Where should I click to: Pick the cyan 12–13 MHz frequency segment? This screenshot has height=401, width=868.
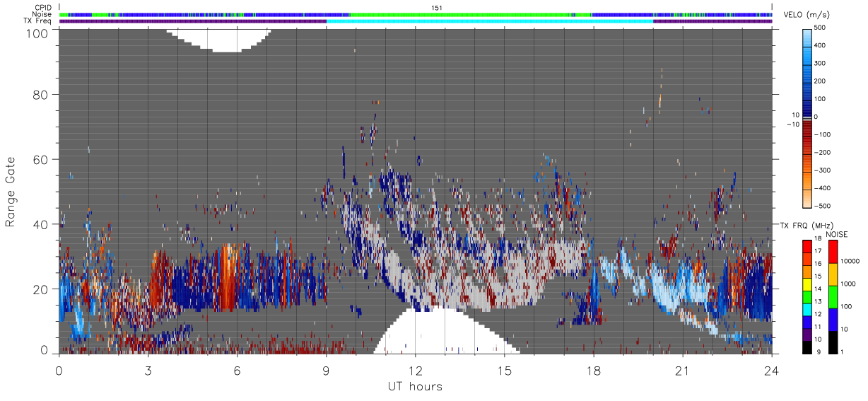tap(808, 308)
